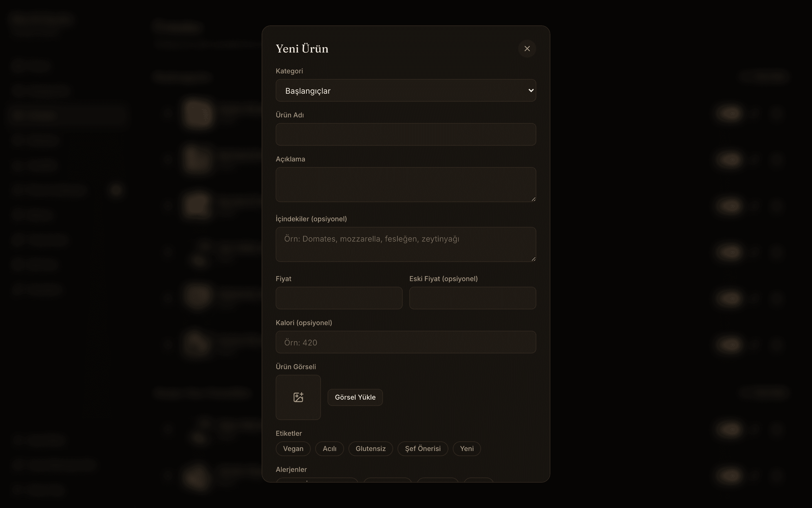Click the Ürün Adı input field
This screenshot has height=508, width=812.
coord(406,134)
